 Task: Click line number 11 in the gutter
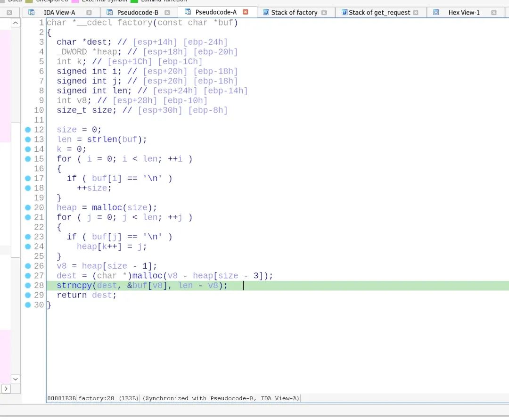pos(39,120)
